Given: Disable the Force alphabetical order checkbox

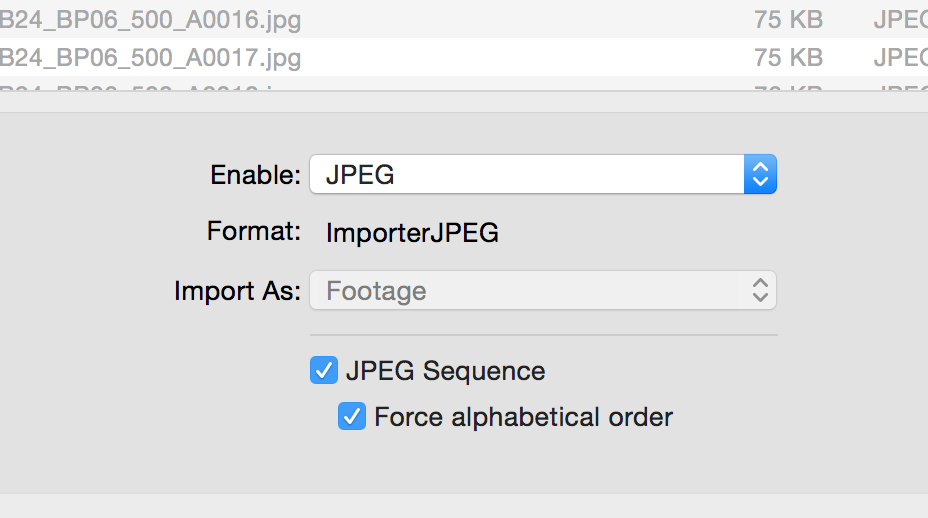Looking at the screenshot, I should [x=352, y=416].
